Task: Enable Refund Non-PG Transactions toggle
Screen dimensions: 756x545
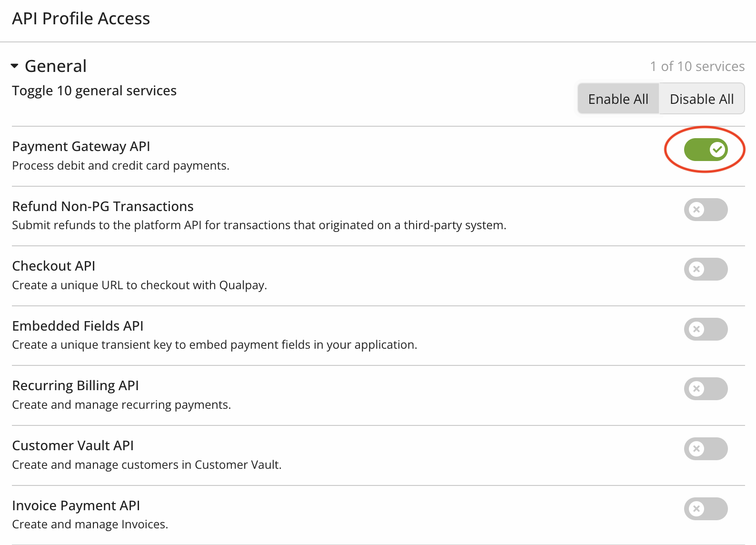Action: click(706, 210)
